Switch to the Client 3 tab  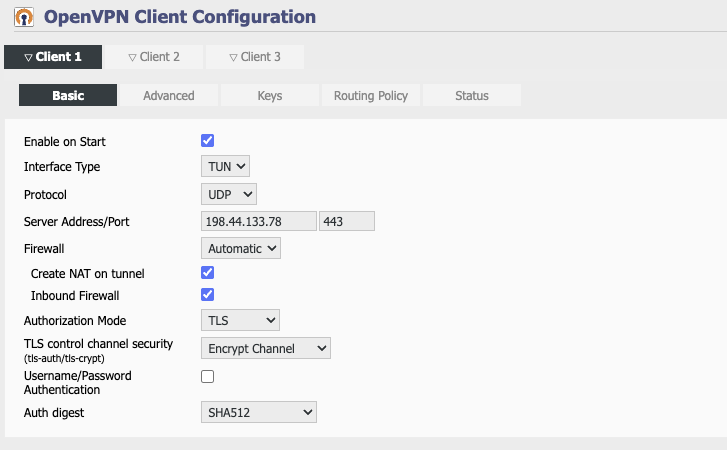tap(255, 57)
